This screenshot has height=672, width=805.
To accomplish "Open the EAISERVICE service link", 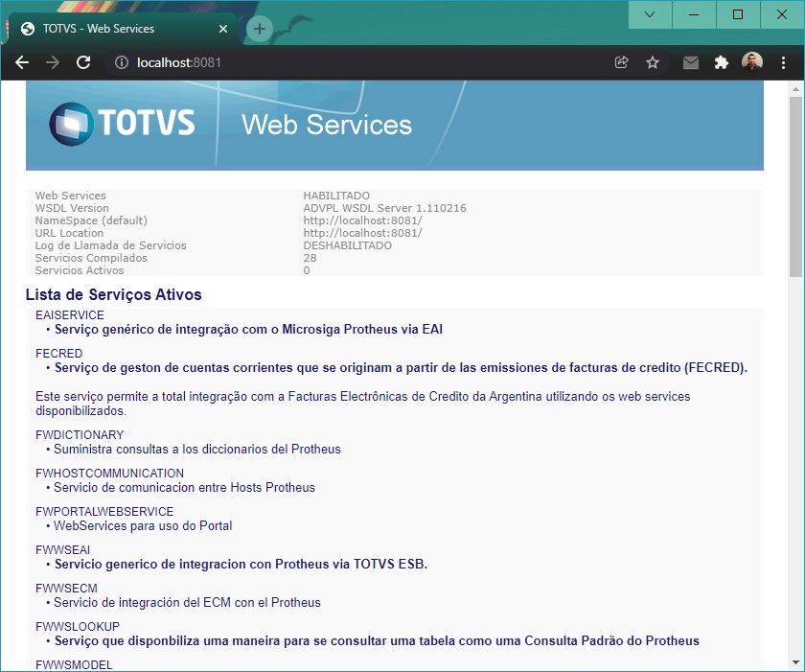I will pos(70,314).
